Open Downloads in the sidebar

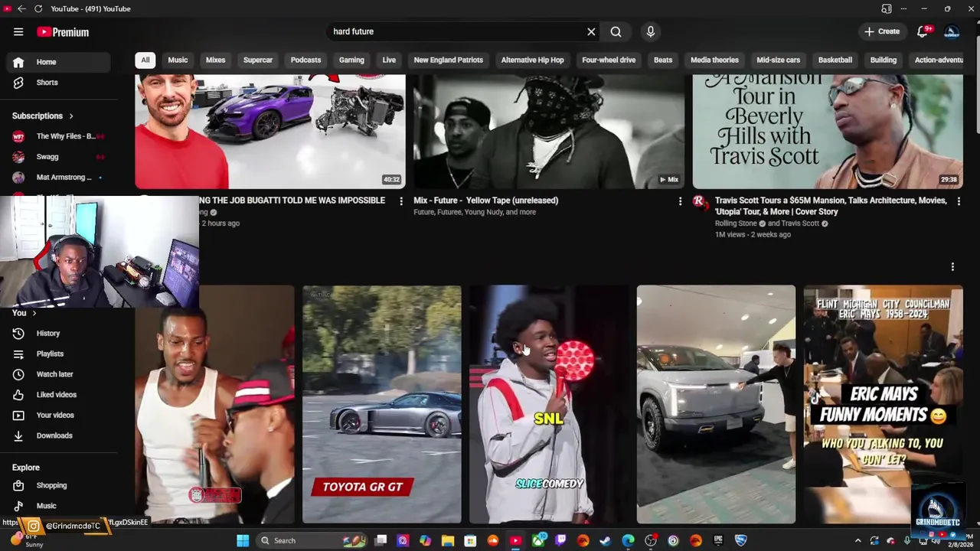pyautogui.click(x=58, y=435)
